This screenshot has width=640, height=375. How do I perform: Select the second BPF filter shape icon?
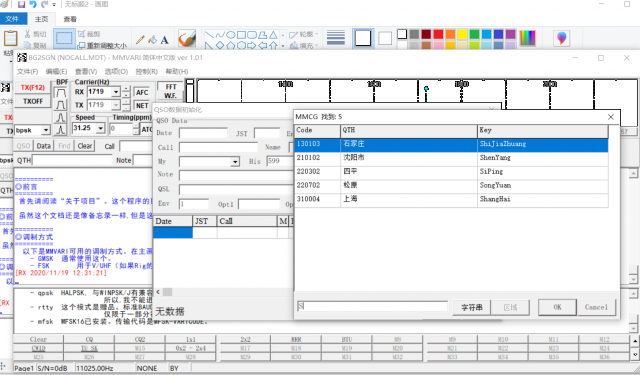point(61,105)
